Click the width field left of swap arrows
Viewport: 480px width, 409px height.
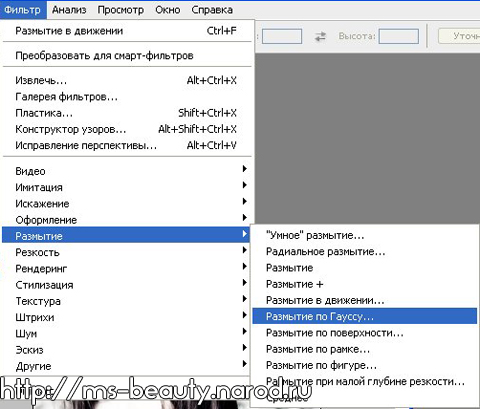point(282,36)
